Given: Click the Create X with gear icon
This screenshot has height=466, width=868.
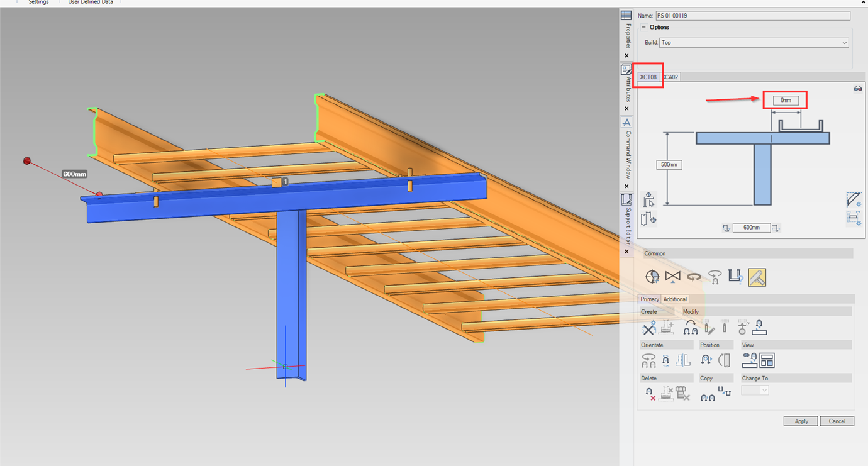Looking at the screenshot, I should click(x=648, y=328).
